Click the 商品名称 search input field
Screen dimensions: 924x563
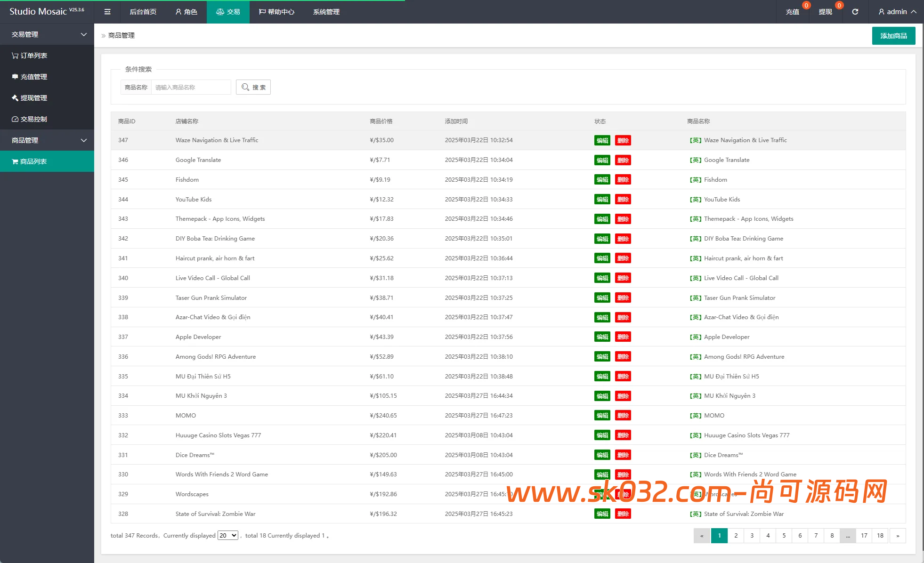(191, 87)
